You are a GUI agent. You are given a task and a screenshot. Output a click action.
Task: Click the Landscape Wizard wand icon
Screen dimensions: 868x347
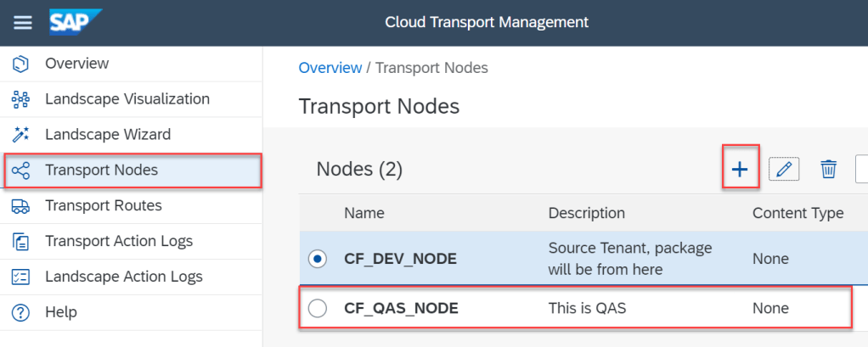point(21,135)
